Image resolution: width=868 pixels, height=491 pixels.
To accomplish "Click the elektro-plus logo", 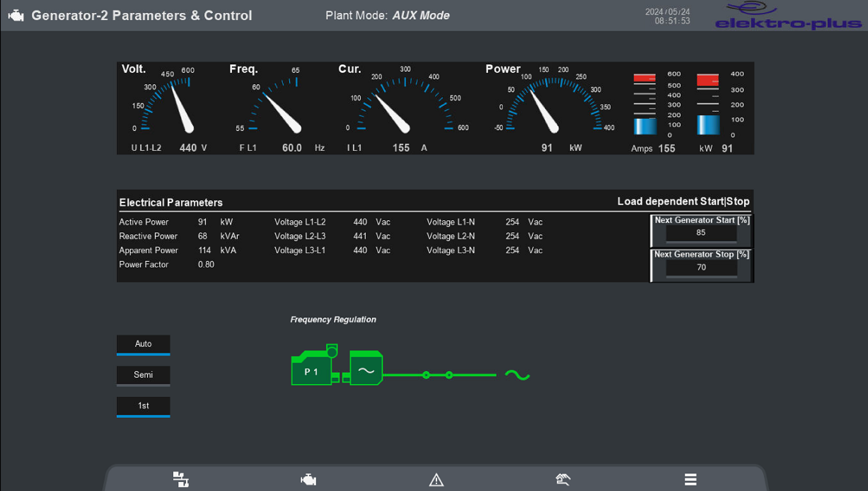I will pyautogui.click(x=788, y=16).
